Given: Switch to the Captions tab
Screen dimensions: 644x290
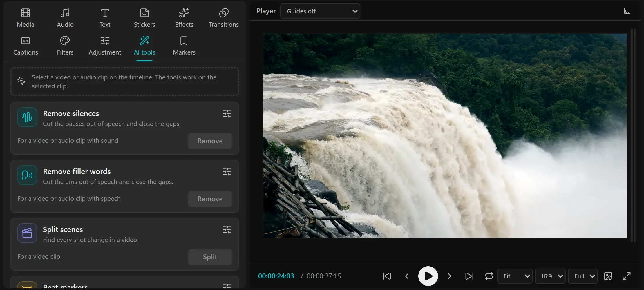Looking at the screenshot, I should 26,46.
